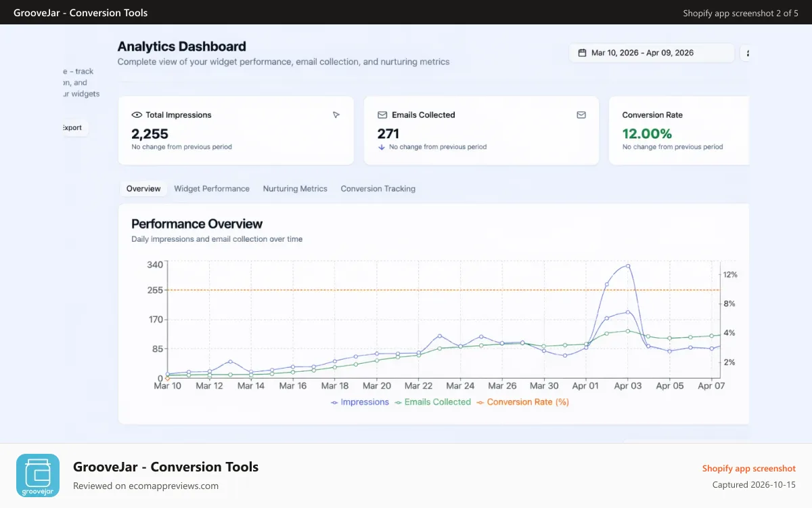The width and height of the screenshot is (812, 508).
Task: Click the GrooveJar jar logo in the footer
Action: (x=38, y=475)
